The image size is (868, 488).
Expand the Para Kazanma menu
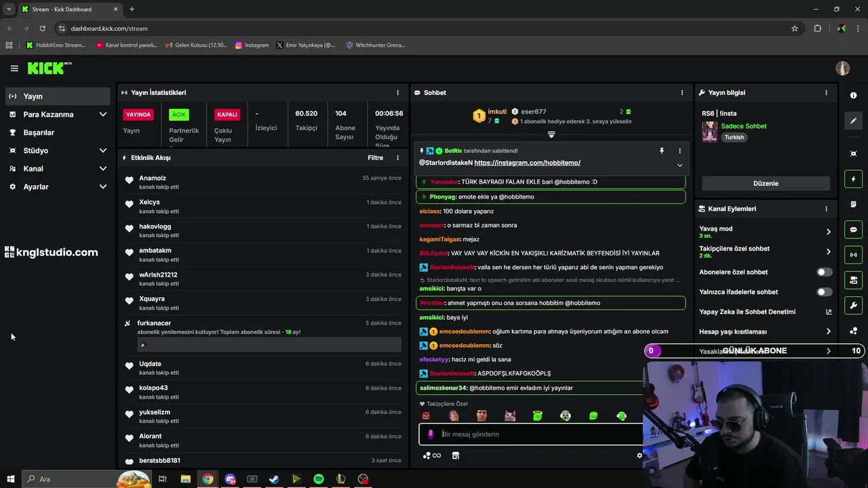pyautogui.click(x=58, y=115)
